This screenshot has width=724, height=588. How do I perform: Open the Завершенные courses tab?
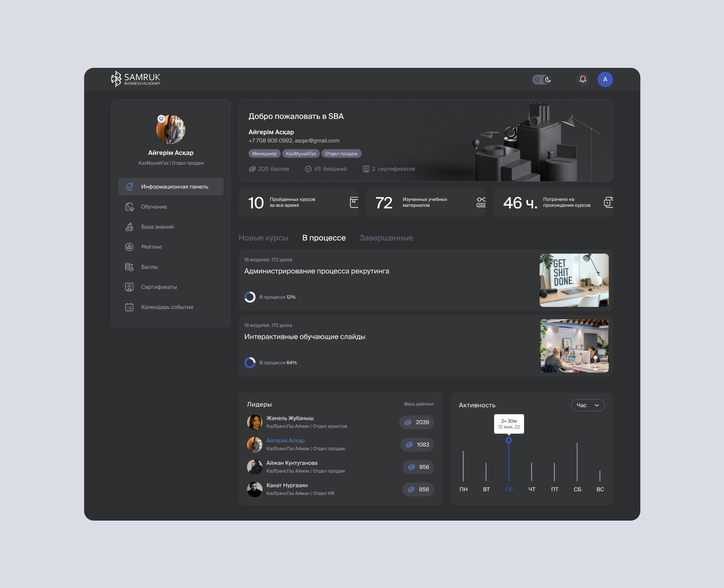tap(386, 237)
